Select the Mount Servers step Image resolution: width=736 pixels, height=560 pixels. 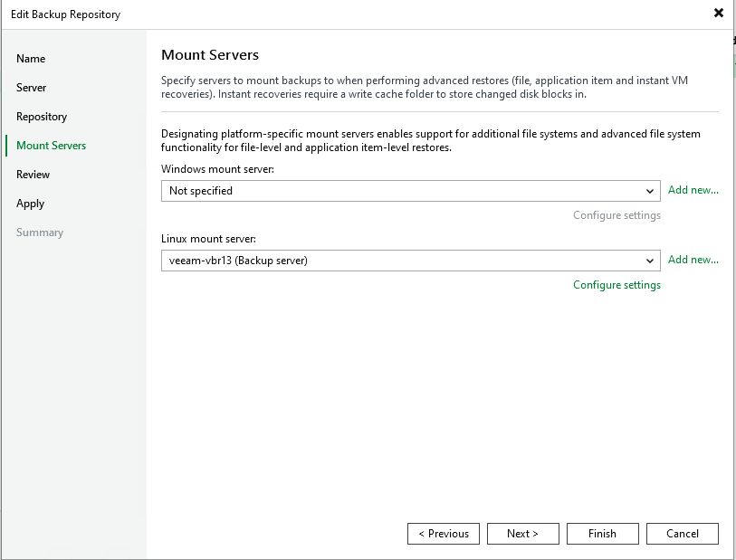click(52, 146)
